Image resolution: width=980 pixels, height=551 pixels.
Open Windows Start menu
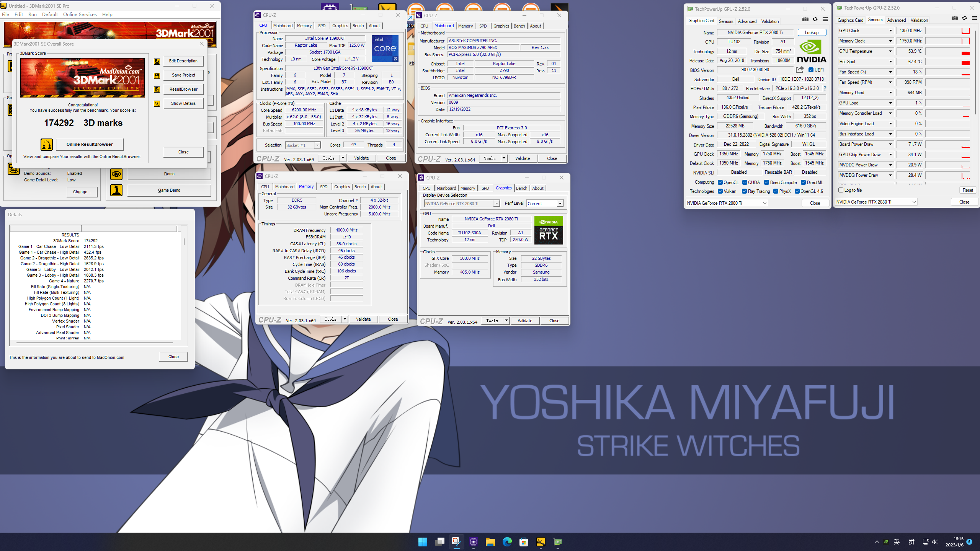coord(423,542)
